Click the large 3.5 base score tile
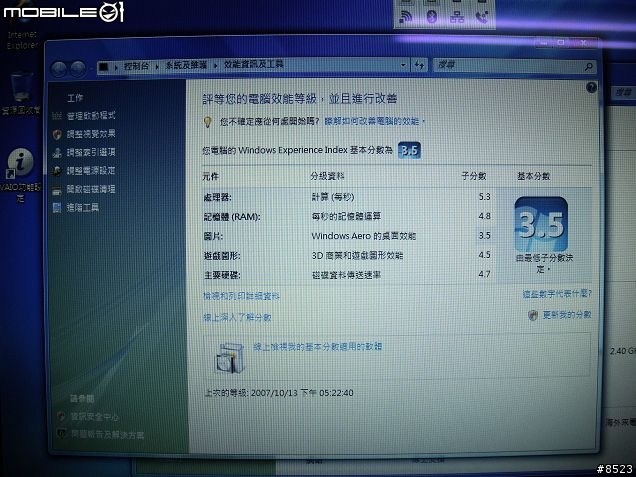Viewport: 636px width, 477px height. [x=541, y=224]
